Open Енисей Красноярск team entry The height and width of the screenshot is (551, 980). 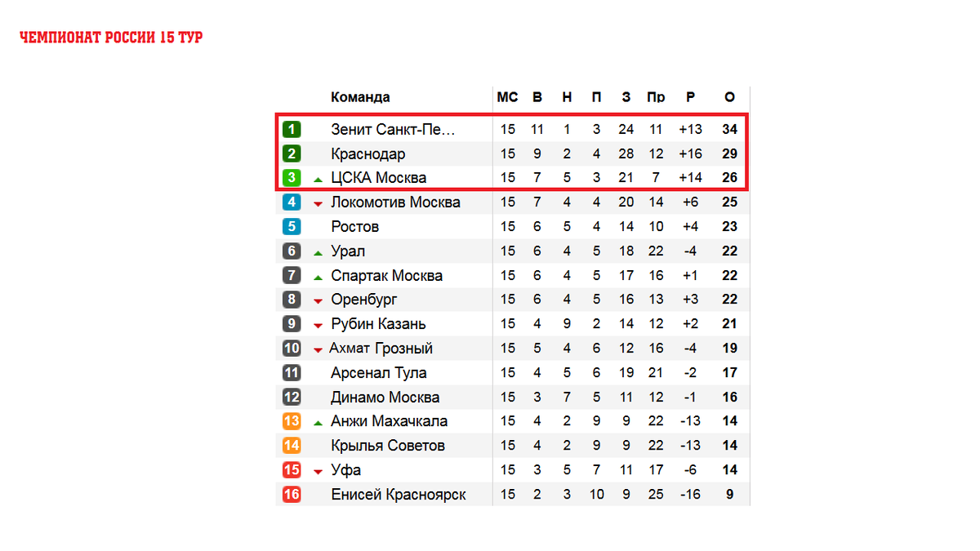pos(399,495)
